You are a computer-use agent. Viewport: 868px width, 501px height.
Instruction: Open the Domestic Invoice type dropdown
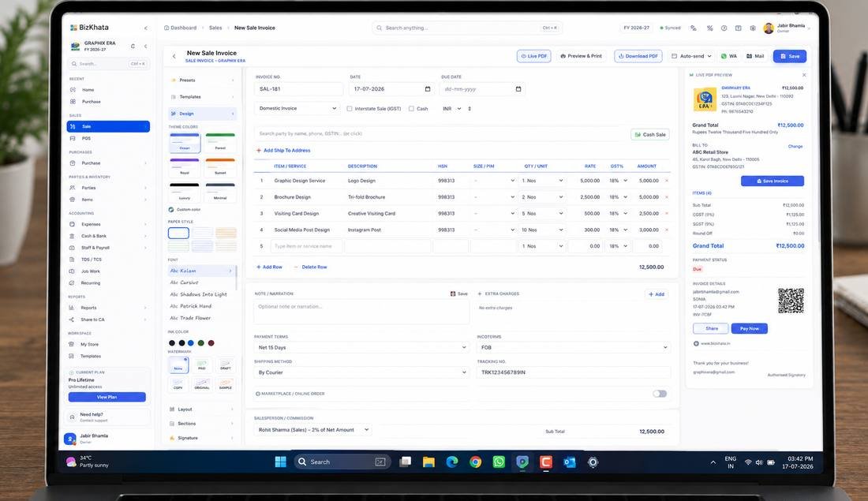click(x=297, y=109)
